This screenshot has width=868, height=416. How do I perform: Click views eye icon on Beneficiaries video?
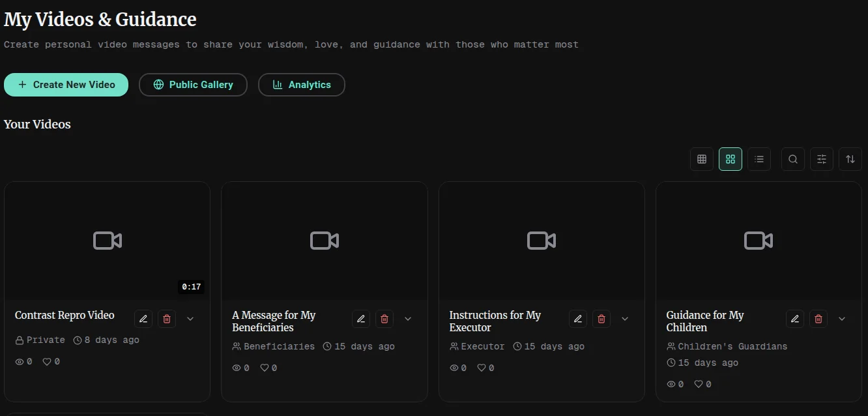[237, 368]
